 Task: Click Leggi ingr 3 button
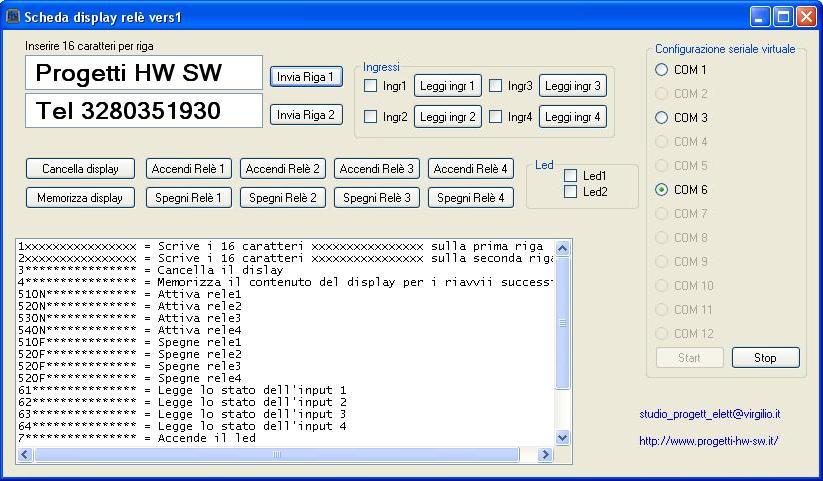573,86
